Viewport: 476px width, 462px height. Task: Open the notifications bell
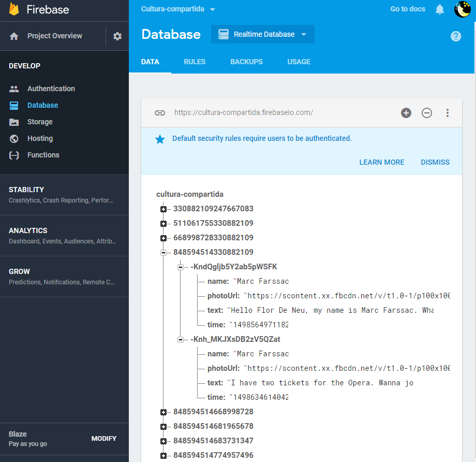point(440,9)
